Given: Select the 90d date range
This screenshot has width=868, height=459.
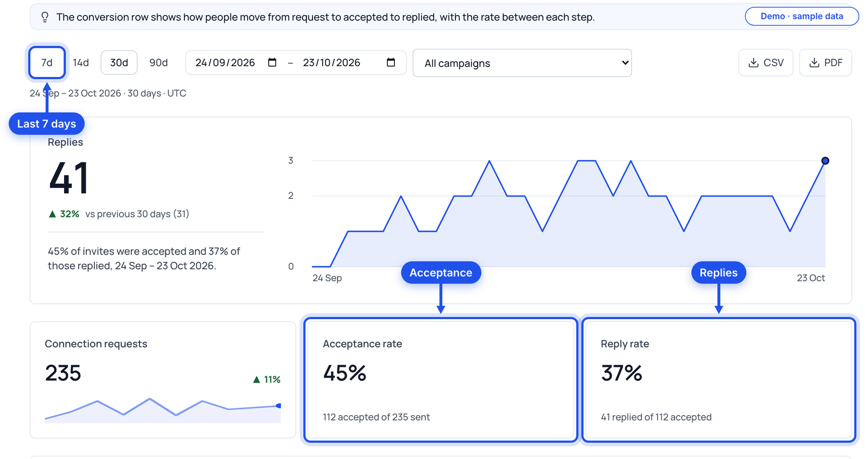Looking at the screenshot, I should tap(158, 63).
